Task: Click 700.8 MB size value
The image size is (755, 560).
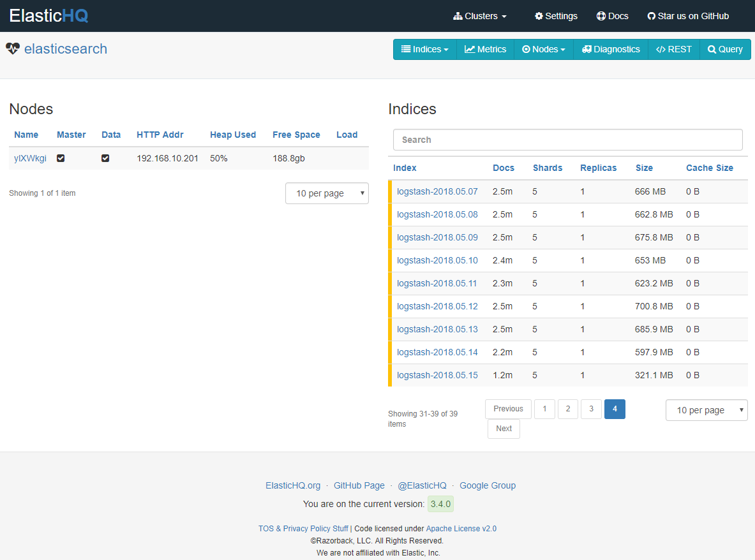Action: [654, 306]
